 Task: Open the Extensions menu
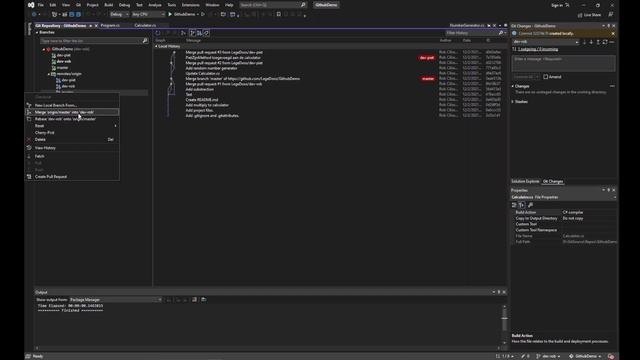tap(190, 5)
